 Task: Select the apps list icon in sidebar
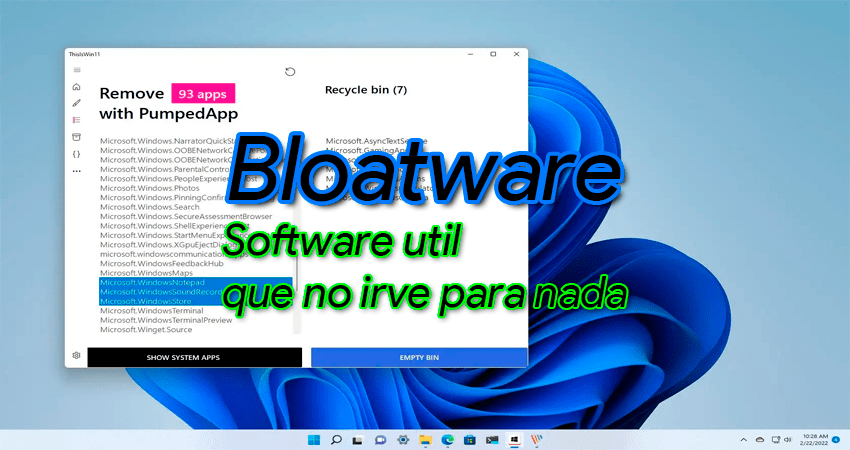tap(77, 120)
